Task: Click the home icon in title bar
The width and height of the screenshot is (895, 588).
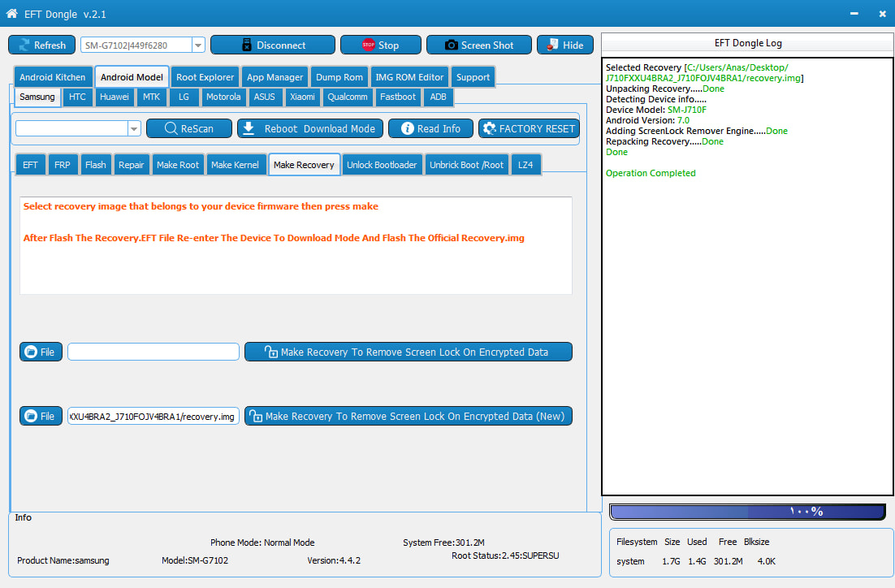Action: [11, 13]
